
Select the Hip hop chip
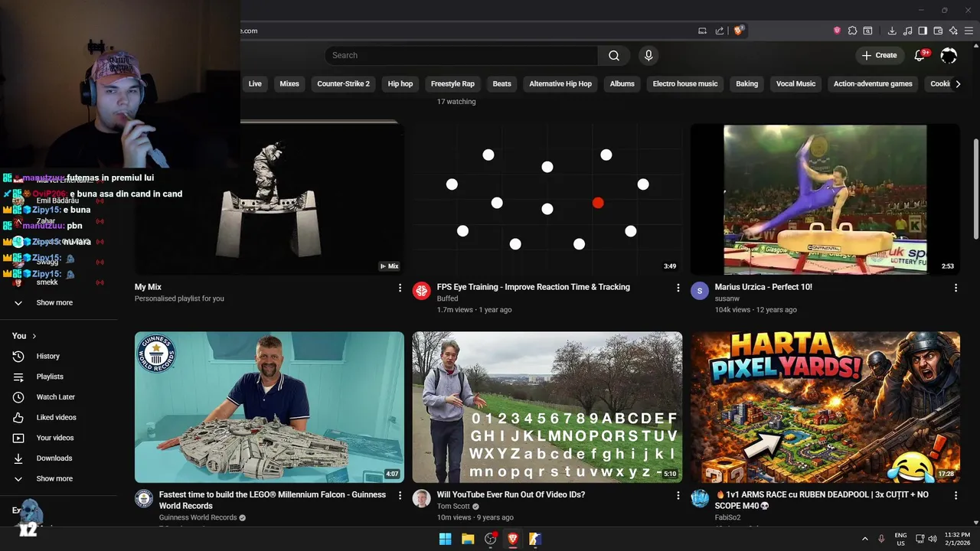(x=400, y=84)
